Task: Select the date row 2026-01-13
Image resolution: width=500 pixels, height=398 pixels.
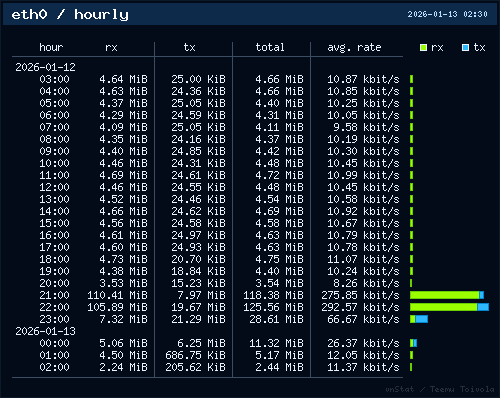Action: (45, 331)
